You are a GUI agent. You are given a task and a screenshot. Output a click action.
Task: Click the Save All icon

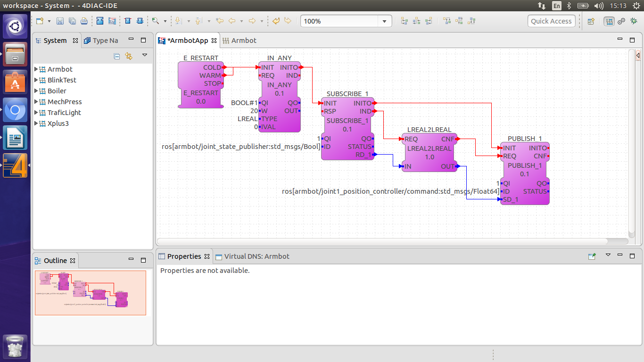tap(72, 21)
